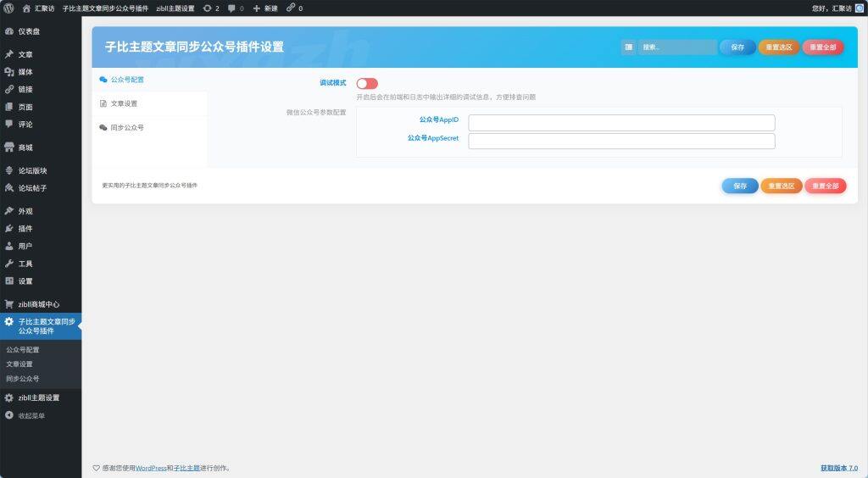Screen dimensions: 868x478
Task: Open the WordPress logo menu
Action: [x=8, y=8]
